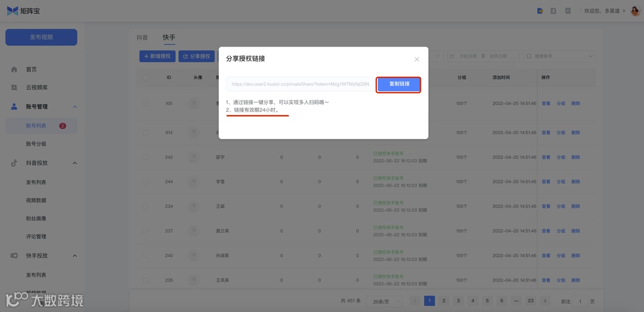The width and height of the screenshot is (644, 312).
Task: Switch to the 抖音 tab
Action: click(142, 38)
